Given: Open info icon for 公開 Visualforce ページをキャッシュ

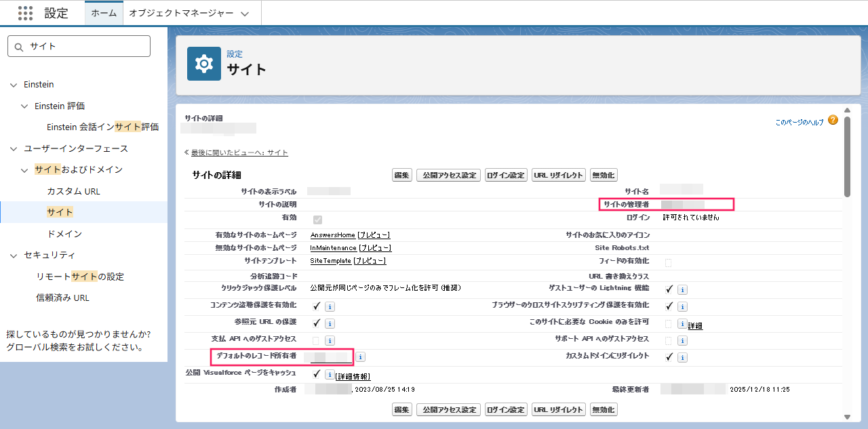Looking at the screenshot, I should pos(330,374).
